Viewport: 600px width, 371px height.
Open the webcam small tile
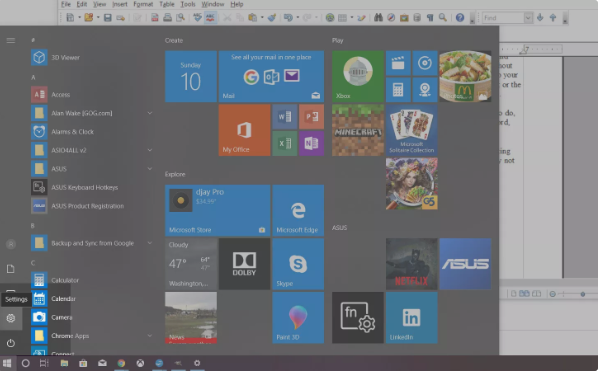[425, 90]
